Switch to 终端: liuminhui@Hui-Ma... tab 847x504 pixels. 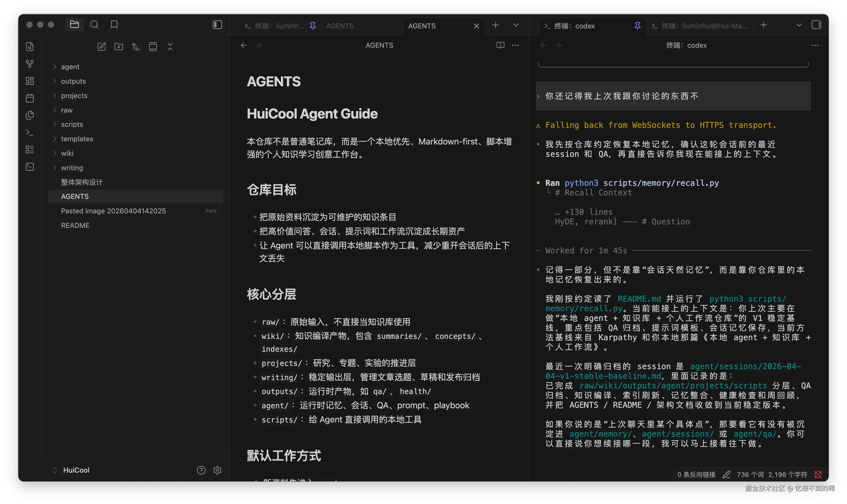[x=699, y=26]
